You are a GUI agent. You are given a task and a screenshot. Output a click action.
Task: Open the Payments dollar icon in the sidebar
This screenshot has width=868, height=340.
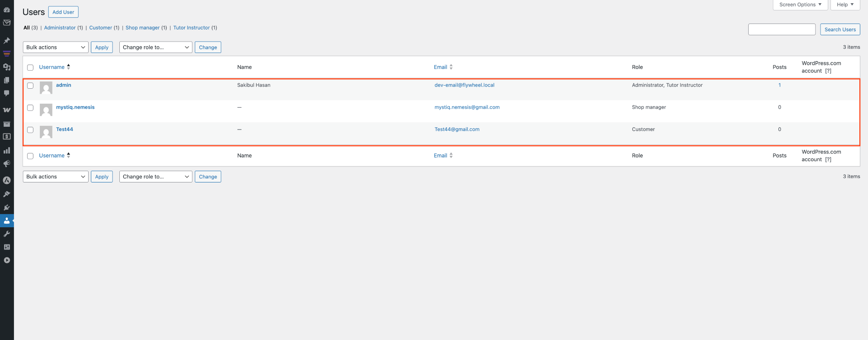[x=7, y=137]
